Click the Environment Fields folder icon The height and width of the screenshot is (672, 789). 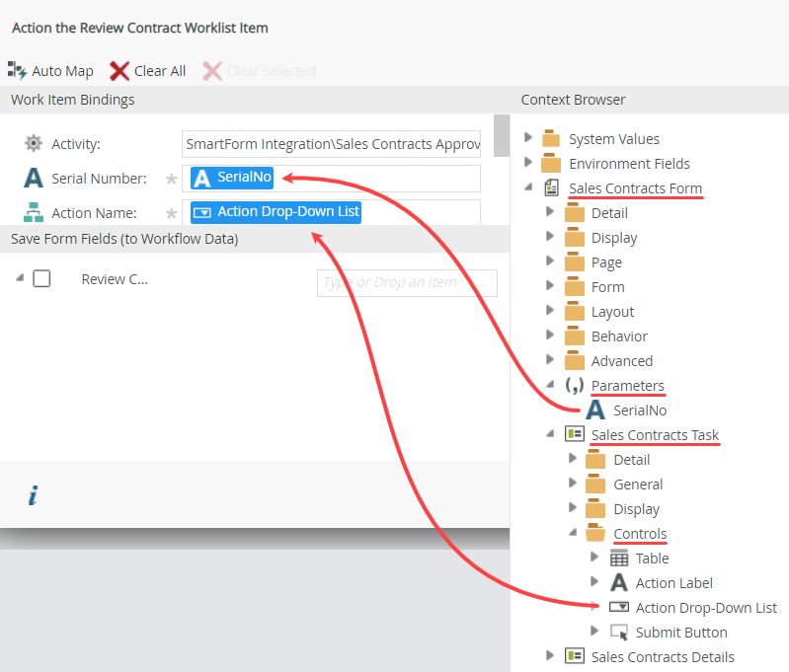pyautogui.click(x=551, y=163)
